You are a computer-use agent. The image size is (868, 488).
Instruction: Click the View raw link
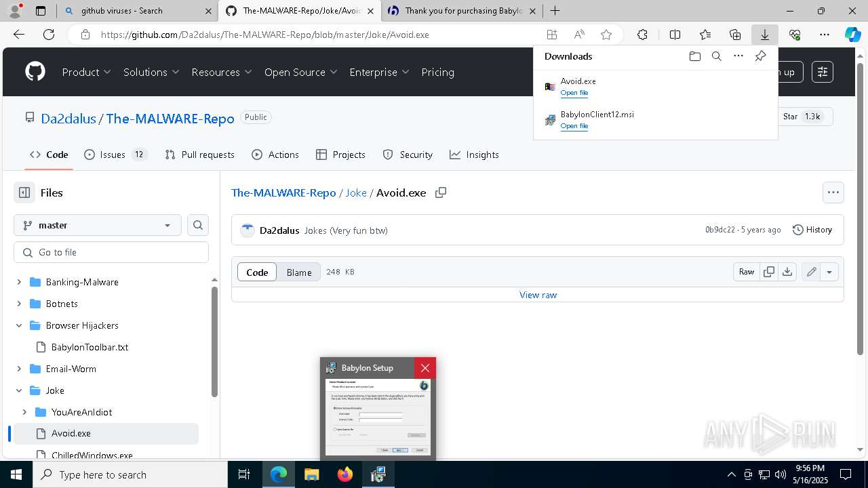click(538, 295)
